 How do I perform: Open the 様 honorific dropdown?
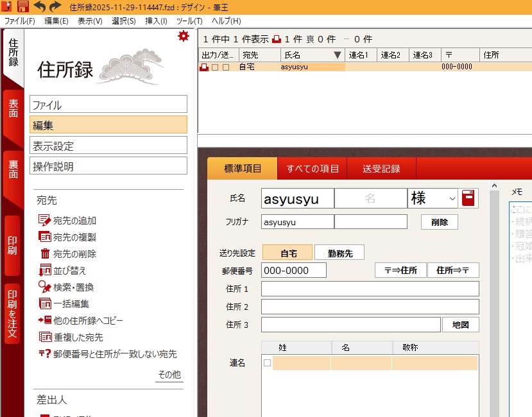click(452, 199)
